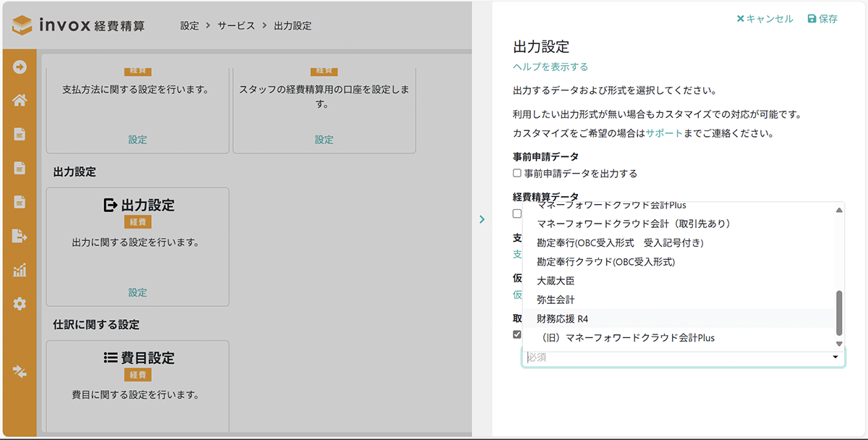
Task: Click the home icon in the sidebar
Action: click(20, 101)
